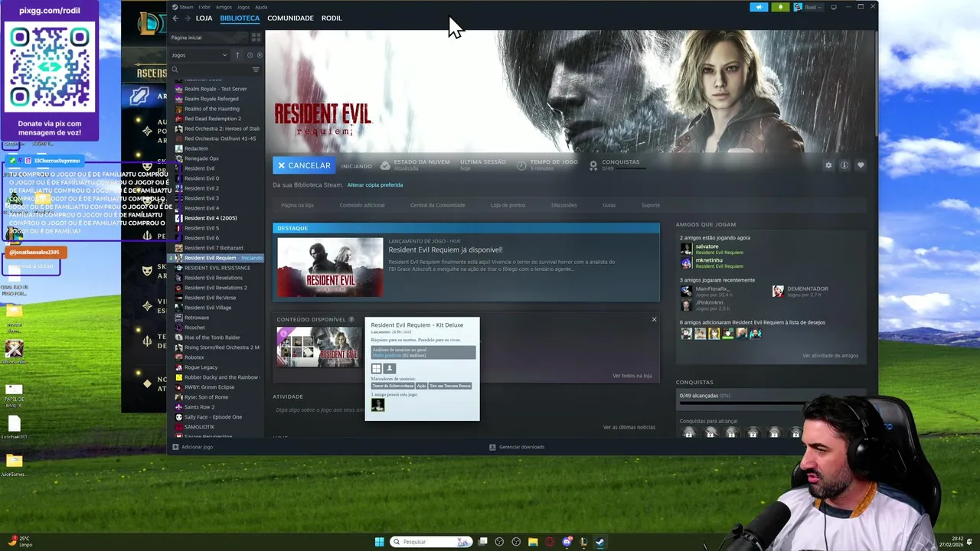980x551 pixels.
Task: Go to the COMUNIDADE tab
Action: (x=290, y=18)
